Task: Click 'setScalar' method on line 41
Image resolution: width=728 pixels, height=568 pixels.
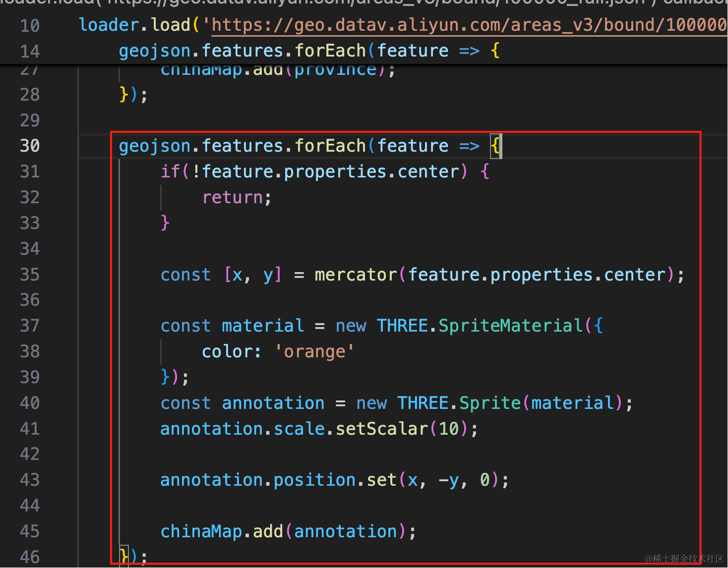Action: (382, 429)
